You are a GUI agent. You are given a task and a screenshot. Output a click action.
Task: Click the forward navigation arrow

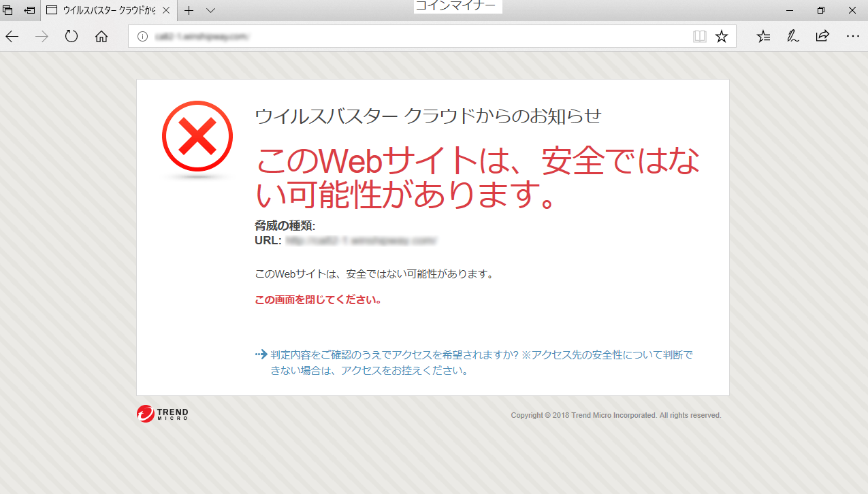[x=42, y=37]
